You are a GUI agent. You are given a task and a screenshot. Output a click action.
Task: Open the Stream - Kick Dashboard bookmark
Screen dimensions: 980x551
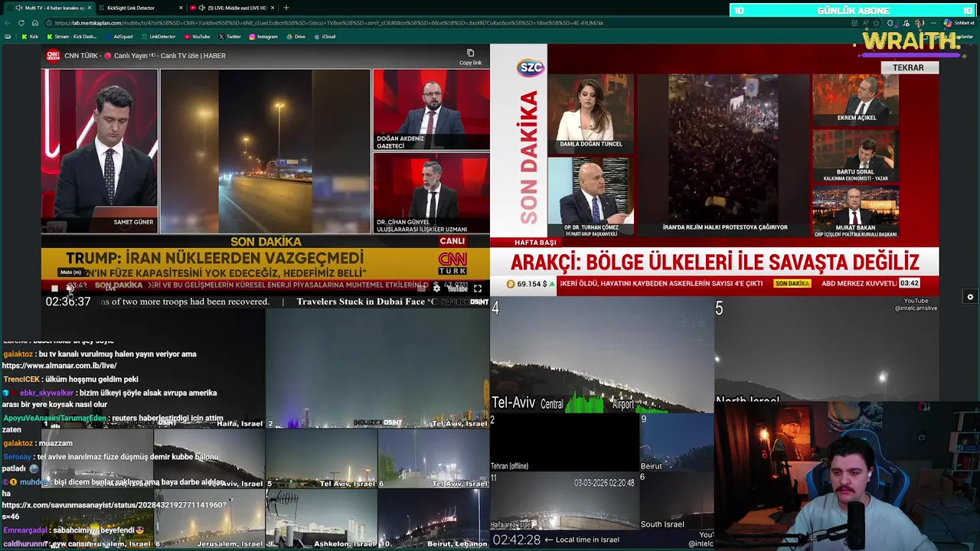tap(72, 37)
